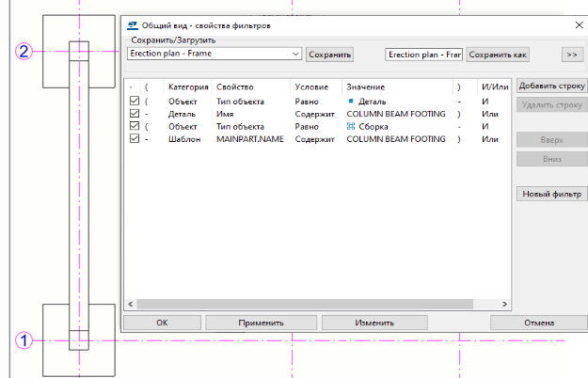Click Добавить строку button
Viewport: 588px width, 378px height.
pos(551,86)
